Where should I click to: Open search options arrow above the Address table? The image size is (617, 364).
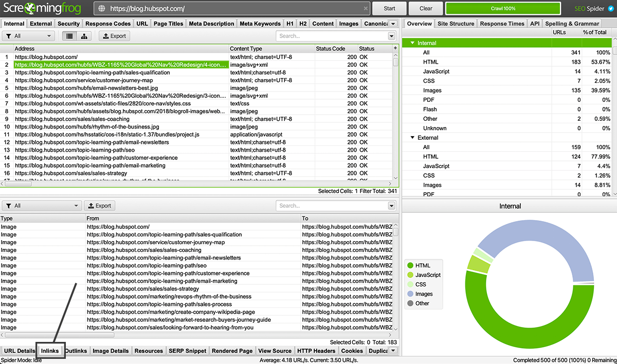[392, 36]
